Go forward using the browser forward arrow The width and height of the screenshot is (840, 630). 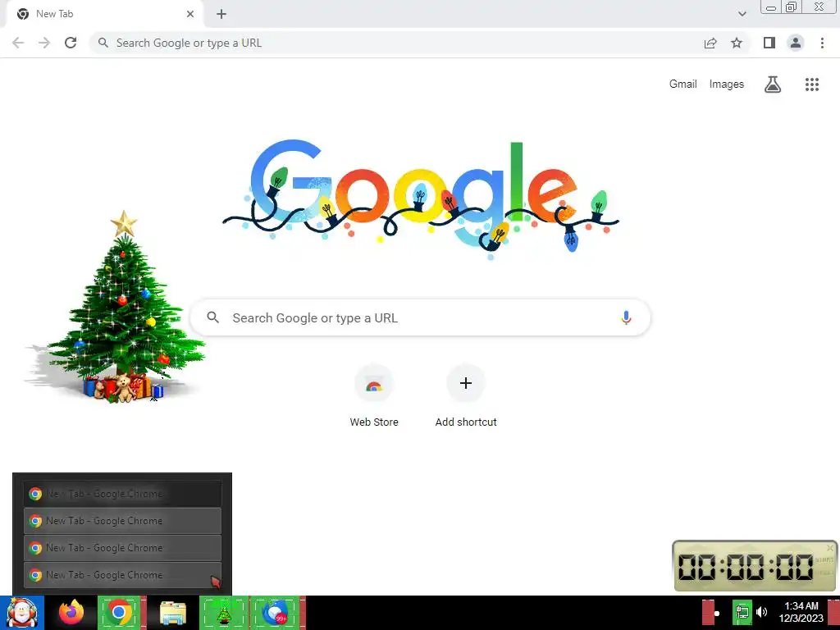[44, 43]
